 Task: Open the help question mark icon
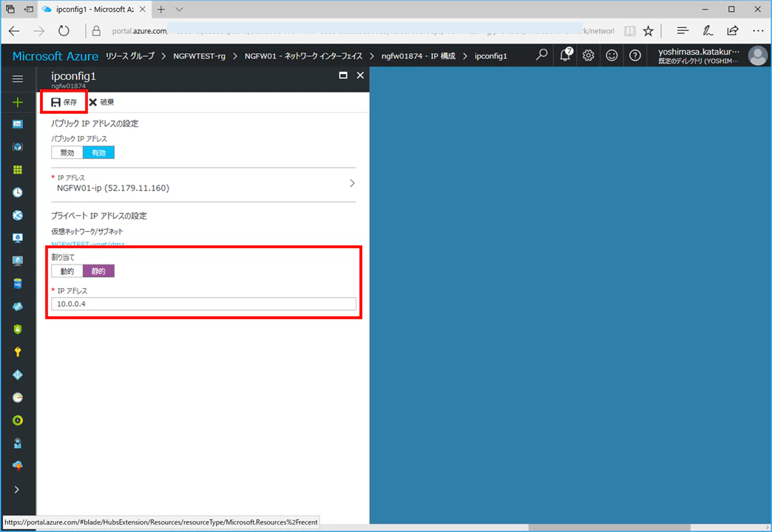635,55
